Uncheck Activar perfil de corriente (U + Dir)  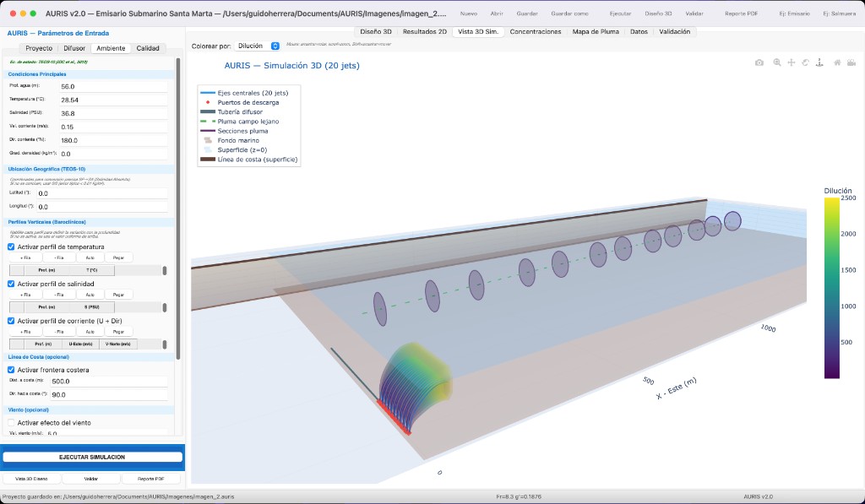point(11,321)
